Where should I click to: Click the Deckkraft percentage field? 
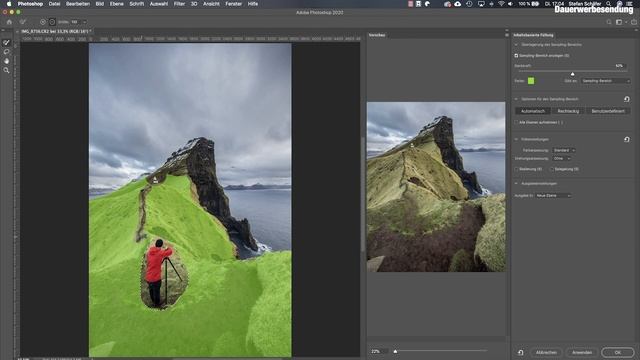tap(620, 66)
